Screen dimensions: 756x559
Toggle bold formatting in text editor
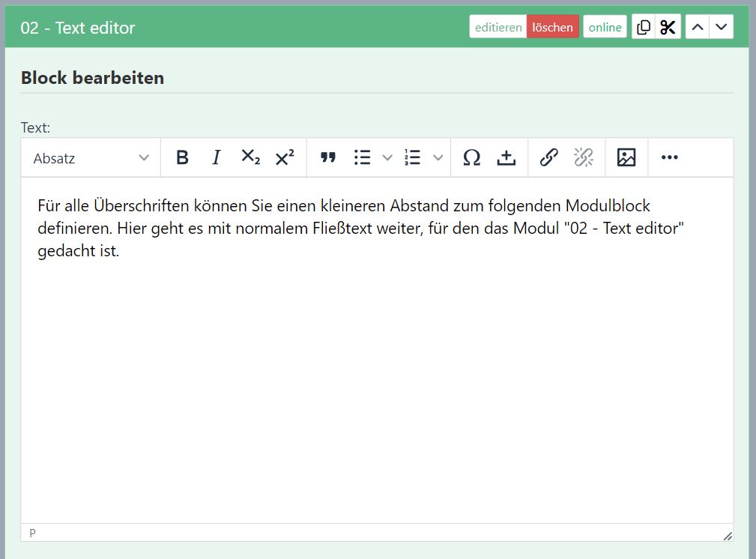(x=182, y=157)
